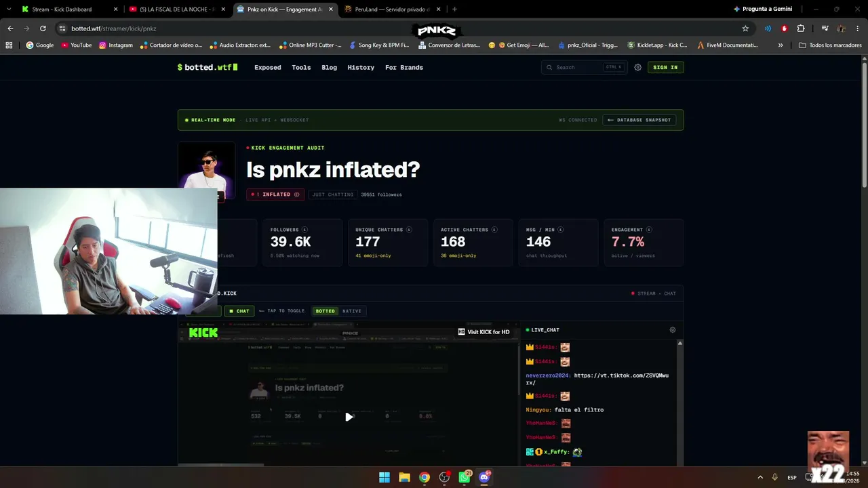This screenshot has height=488, width=868.
Task: View site information icon in address bar
Action: click(62, 28)
